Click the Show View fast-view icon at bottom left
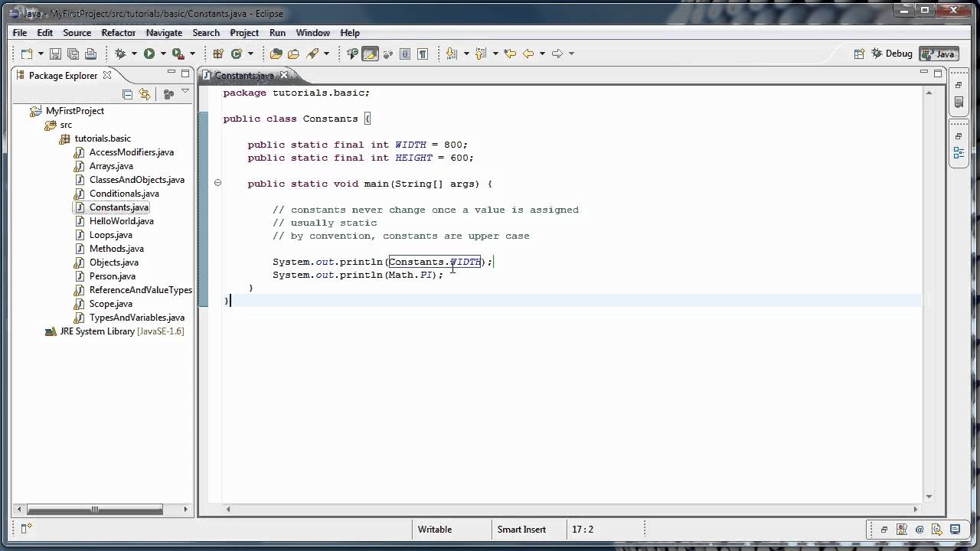980x551 pixels. (25, 529)
